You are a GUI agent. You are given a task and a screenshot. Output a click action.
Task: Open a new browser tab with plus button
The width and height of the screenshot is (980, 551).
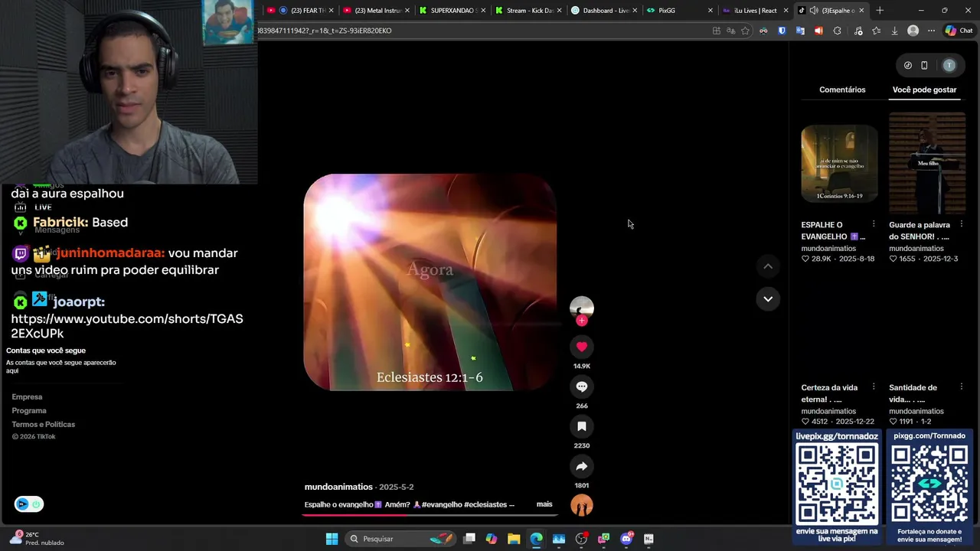click(880, 11)
